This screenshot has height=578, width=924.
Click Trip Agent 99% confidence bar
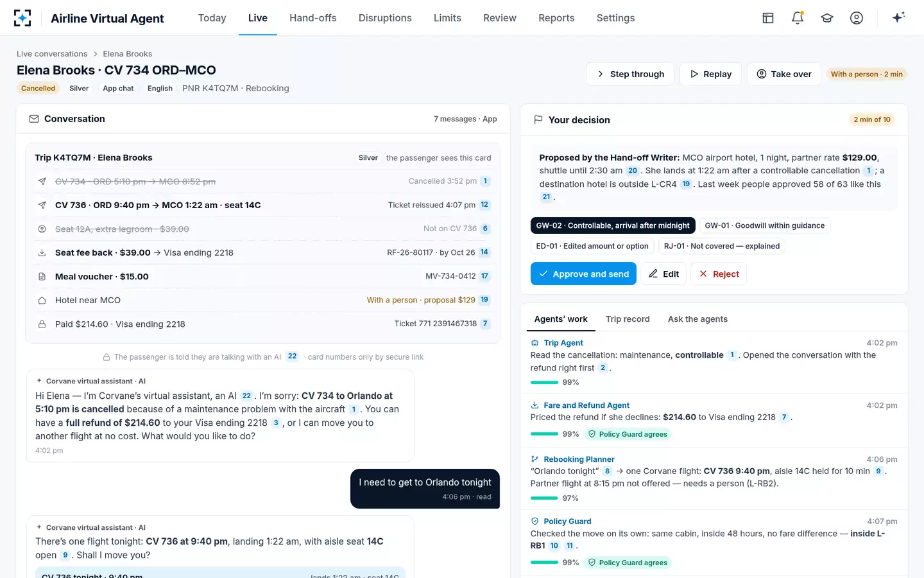[544, 383]
